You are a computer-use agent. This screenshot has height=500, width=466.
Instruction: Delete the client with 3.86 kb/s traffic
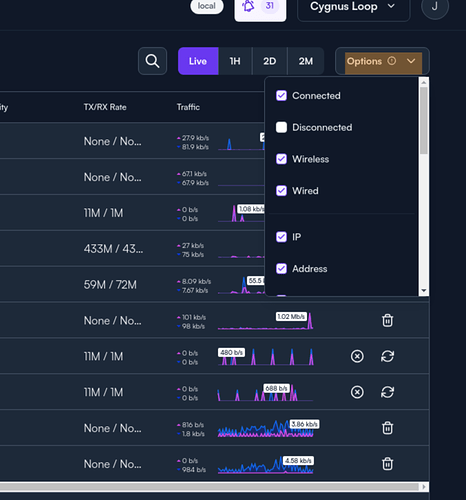coord(387,428)
